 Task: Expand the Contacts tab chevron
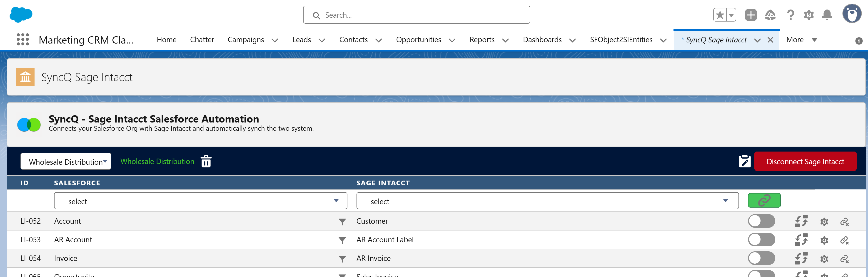point(379,40)
